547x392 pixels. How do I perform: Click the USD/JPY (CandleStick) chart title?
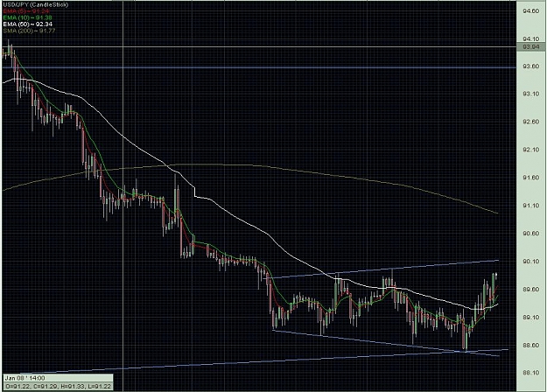[36, 4]
